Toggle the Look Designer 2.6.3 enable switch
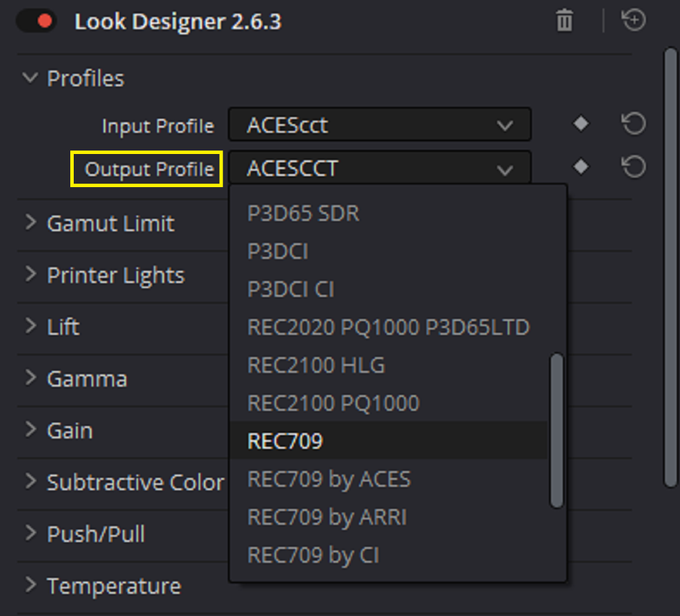 pyautogui.click(x=36, y=22)
